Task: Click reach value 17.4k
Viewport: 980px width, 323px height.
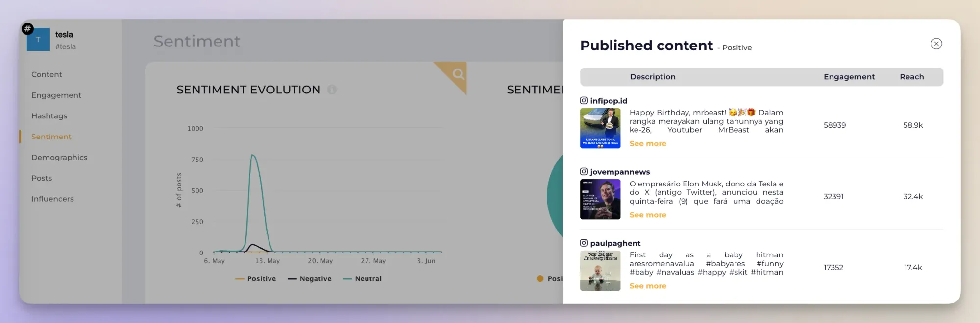Action: pos(913,268)
